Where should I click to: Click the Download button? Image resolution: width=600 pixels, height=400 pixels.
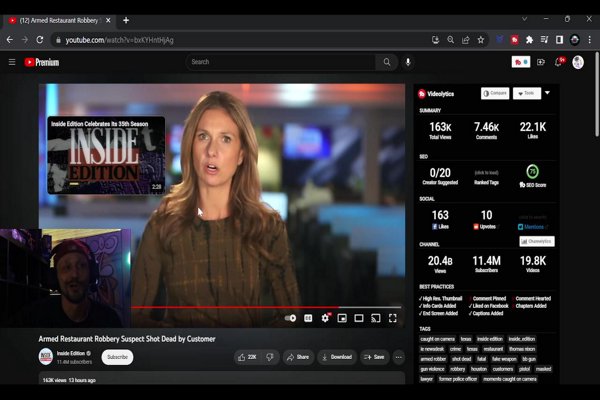pos(337,357)
